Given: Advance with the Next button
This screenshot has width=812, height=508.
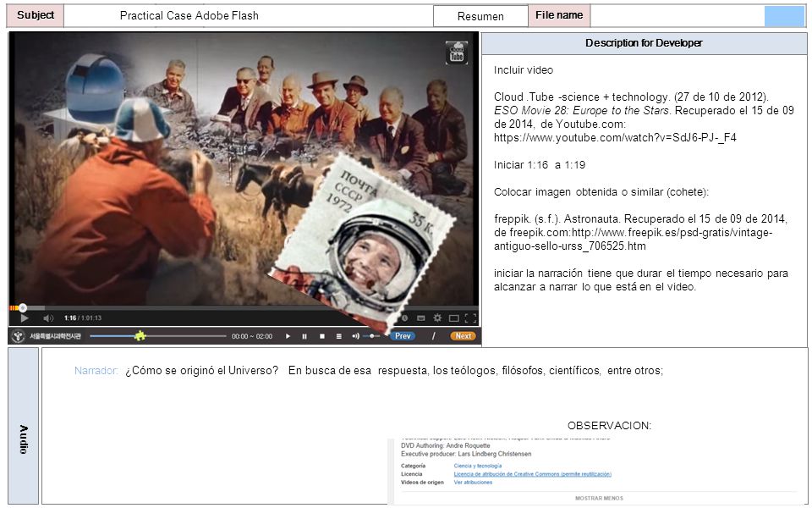Looking at the screenshot, I should point(463,336).
